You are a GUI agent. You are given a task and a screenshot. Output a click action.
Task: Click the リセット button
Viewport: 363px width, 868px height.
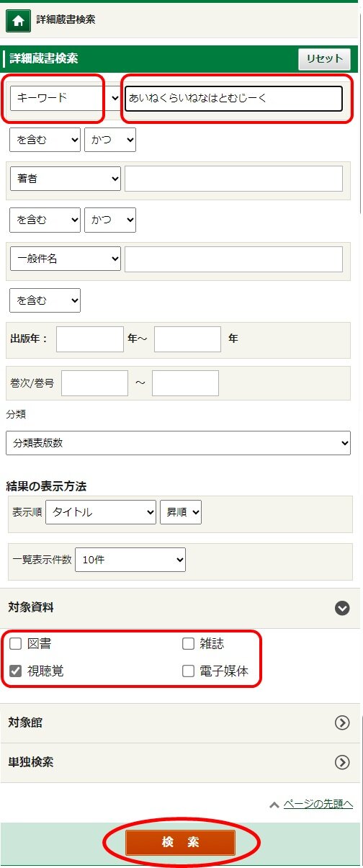click(x=325, y=59)
